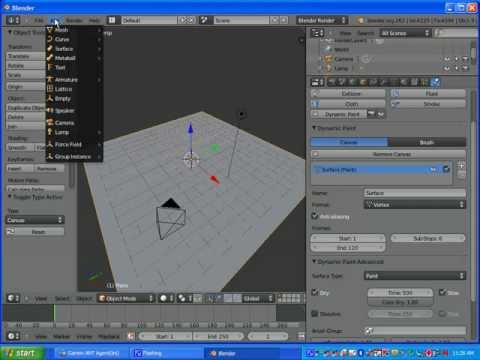
Task: Click the Outliner editor type icon
Action: point(318,33)
